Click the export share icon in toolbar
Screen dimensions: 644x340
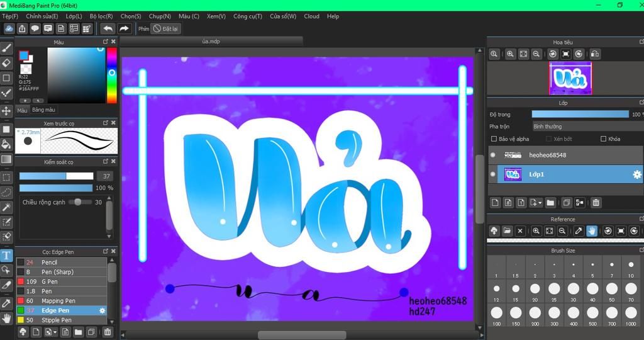click(x=22, y=29)
